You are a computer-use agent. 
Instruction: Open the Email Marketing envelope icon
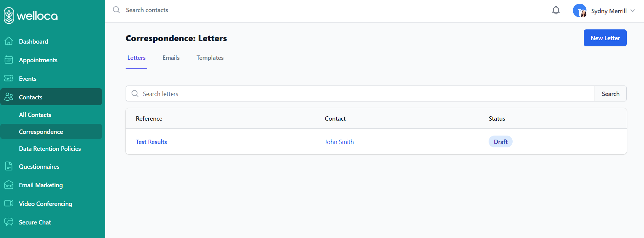coord(9,185)
